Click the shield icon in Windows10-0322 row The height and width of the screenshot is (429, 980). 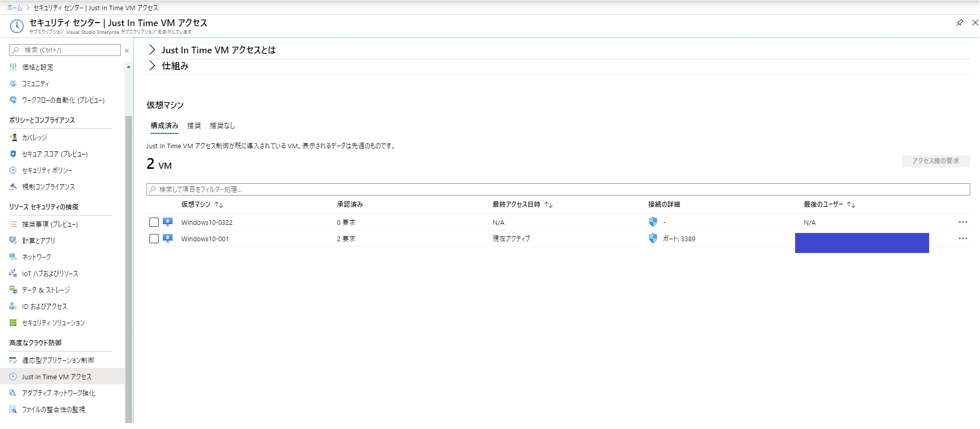pyautogui.click(x=653, y=222)
